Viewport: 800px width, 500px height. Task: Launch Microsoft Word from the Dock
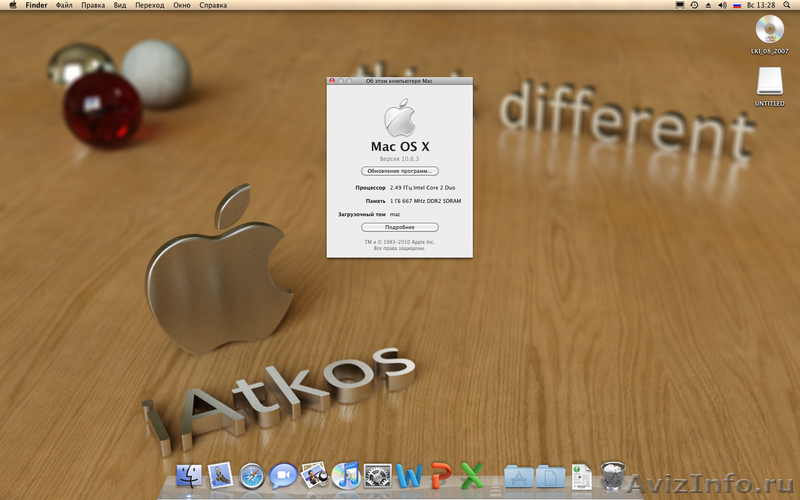[x=409, y=476]
